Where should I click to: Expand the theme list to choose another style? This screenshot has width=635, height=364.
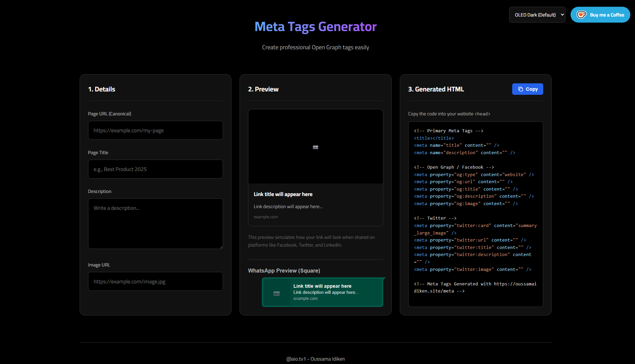(x=537, y=15)
